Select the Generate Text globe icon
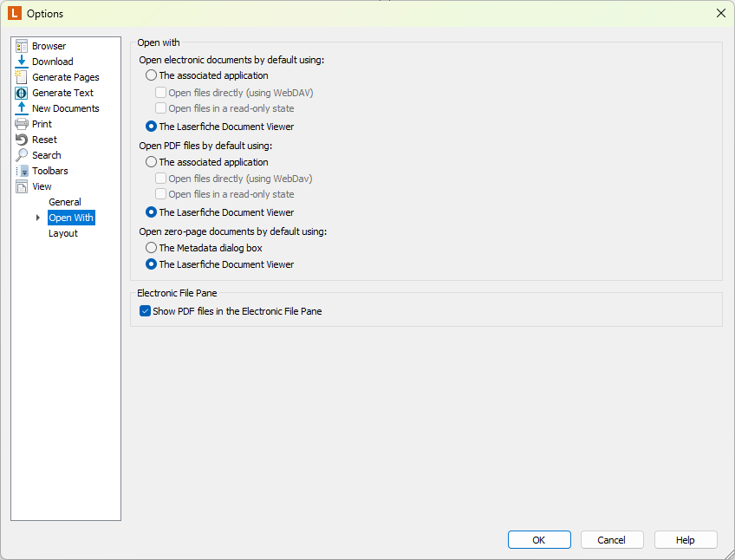735x560 pixels. tap(22, 93)
